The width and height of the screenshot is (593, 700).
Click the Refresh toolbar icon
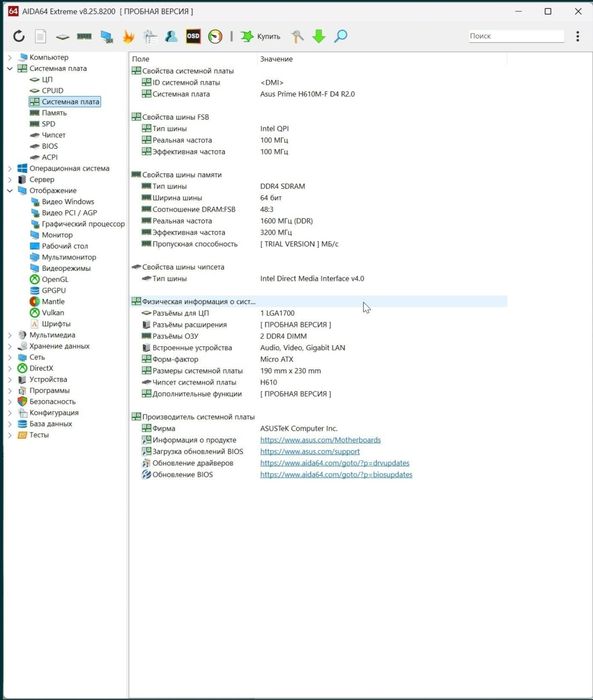click(x=19, y=36)
